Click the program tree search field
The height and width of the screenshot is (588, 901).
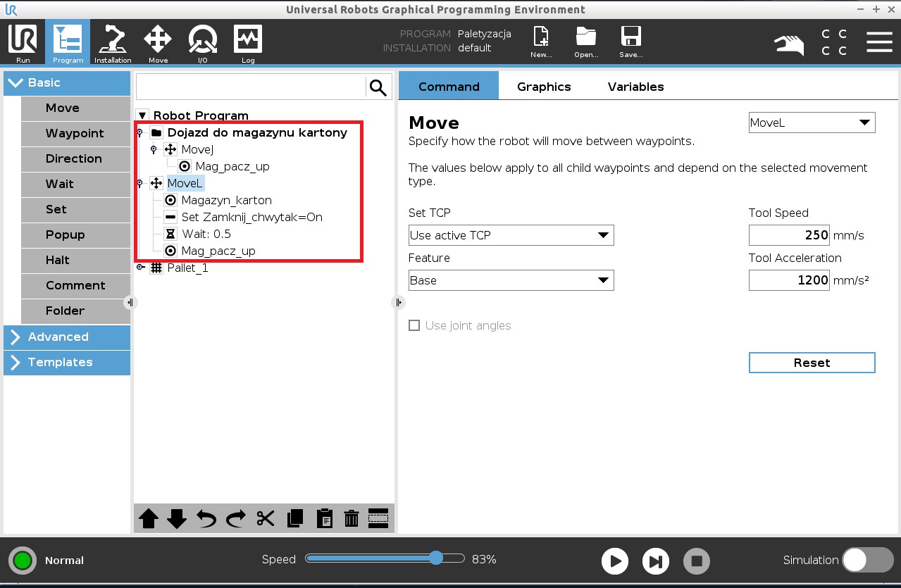(251, 87)
